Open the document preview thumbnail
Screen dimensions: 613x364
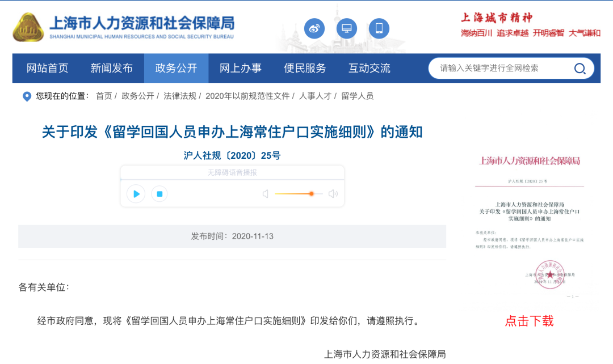[529, 227]
